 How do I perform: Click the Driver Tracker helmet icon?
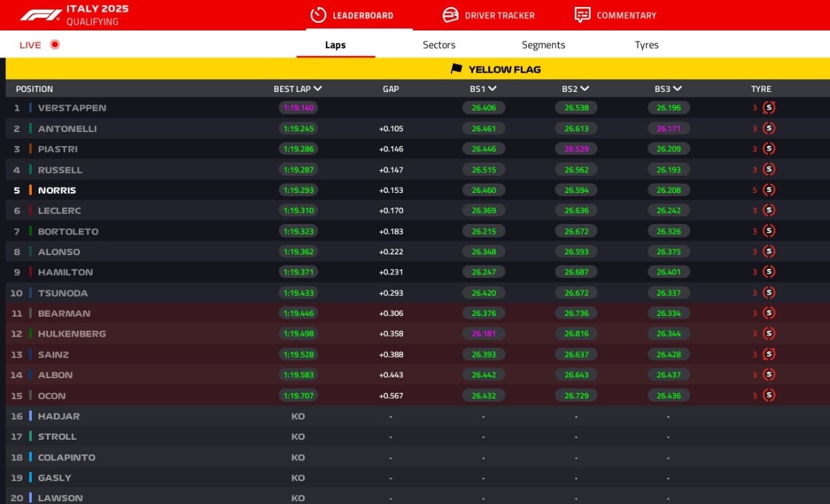click(x=450, y=15)
